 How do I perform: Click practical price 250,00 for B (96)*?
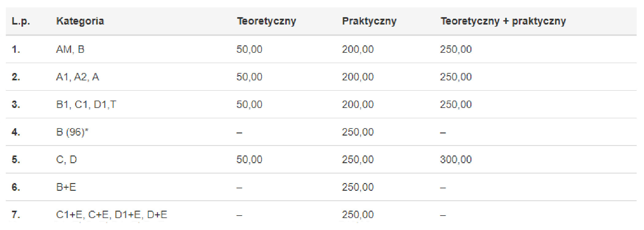click(358, 132)
